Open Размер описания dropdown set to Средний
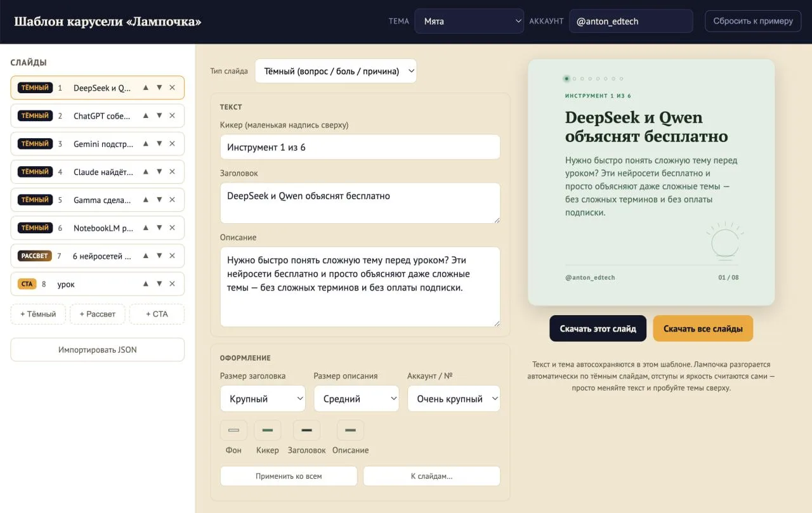This screenshot has width=812, height=513. tap(357, 399)
